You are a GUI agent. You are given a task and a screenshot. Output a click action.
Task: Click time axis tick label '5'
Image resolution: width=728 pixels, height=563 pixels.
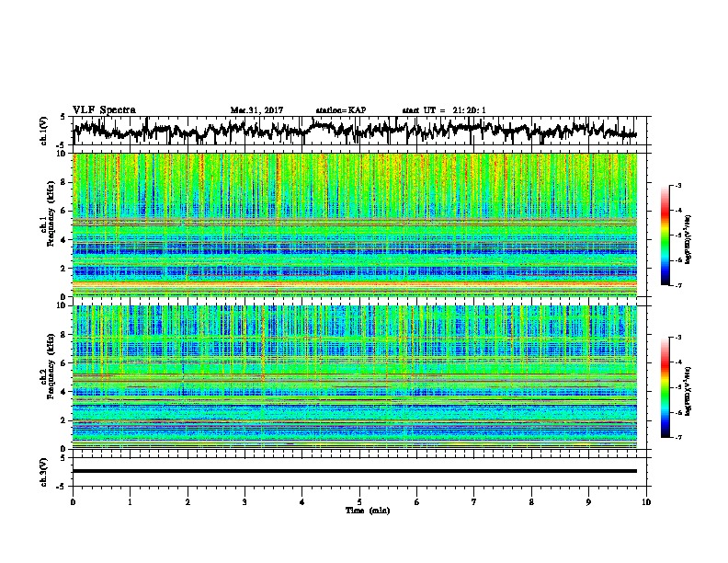tap(359, 502)
